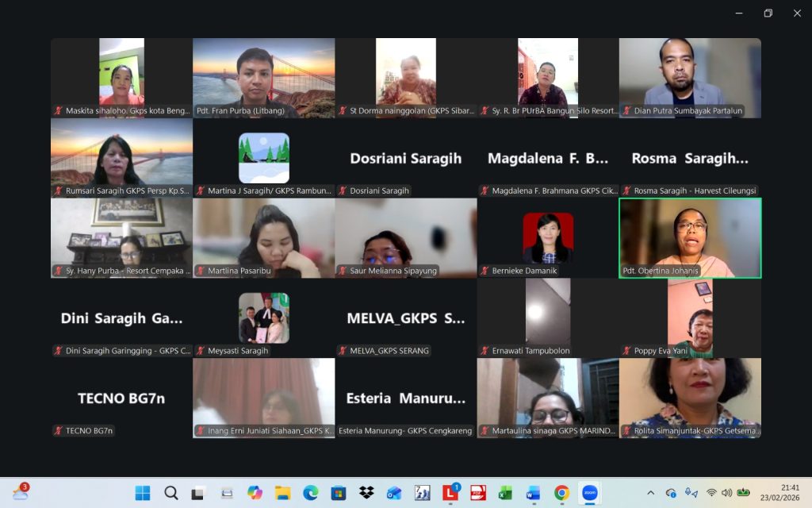Click the Windows Start button
Image resolution: width=812 pixels, height=508 pixels.
(143, 493)
